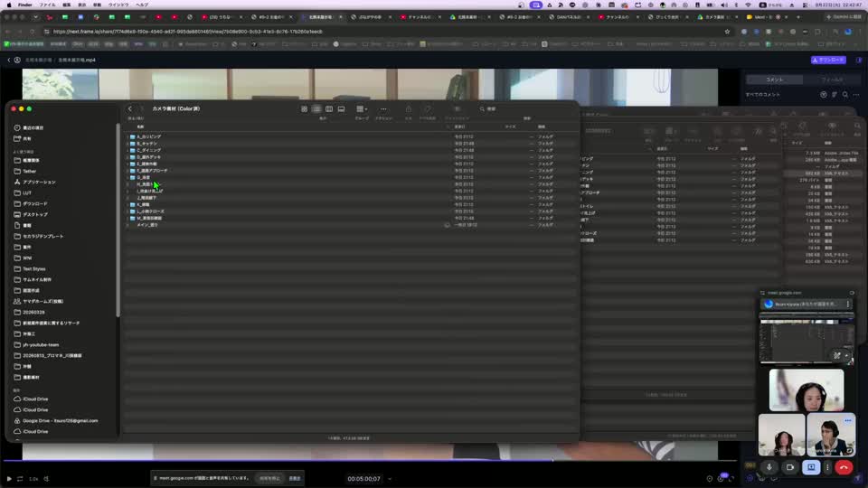This screenshot has width=868, height=488.
Task: Dismiss the screen sharing notice with 非表示
Action: (295, 478)
